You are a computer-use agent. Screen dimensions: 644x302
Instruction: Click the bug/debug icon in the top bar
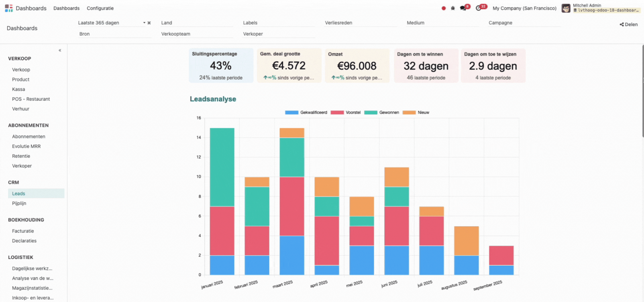pyautogui.click(x=452, y=8)
